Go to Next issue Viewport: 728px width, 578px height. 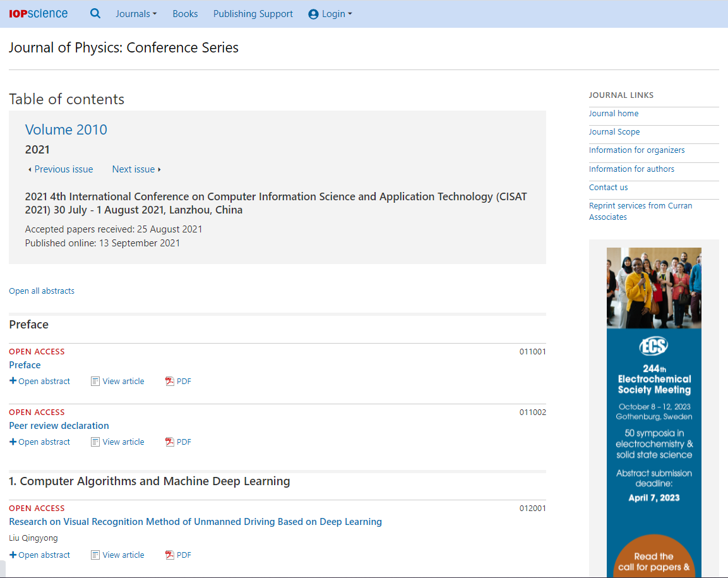tap(136, 169)
